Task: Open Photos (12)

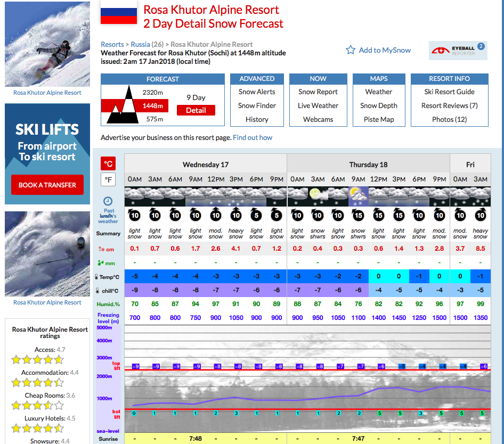Action: click(449, 119)
